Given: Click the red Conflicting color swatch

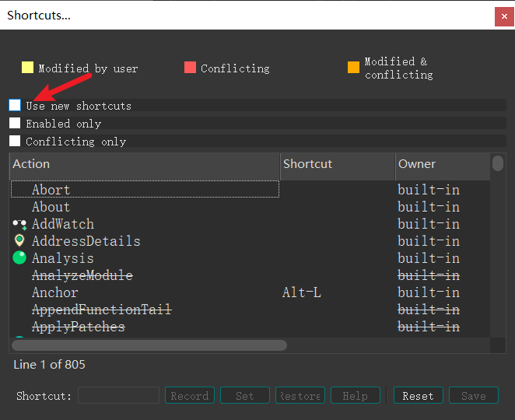Looking at the screenshot, I should point(190,68).
